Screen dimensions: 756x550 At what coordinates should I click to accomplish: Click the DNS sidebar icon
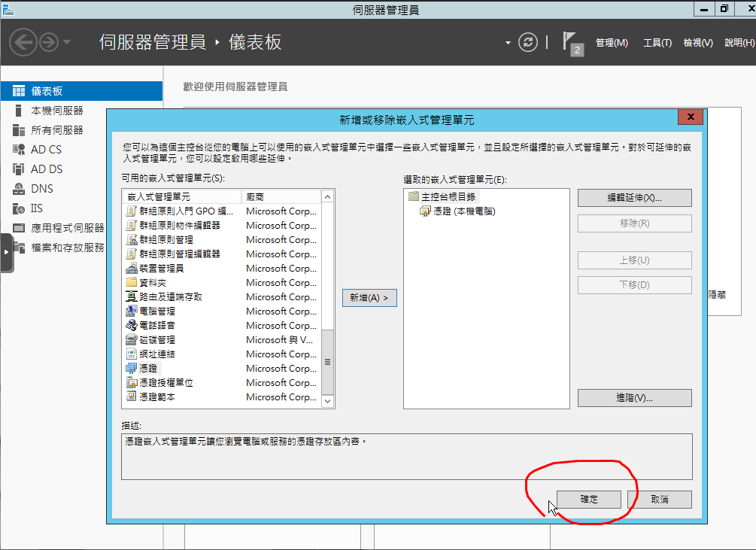coord(18,189)
